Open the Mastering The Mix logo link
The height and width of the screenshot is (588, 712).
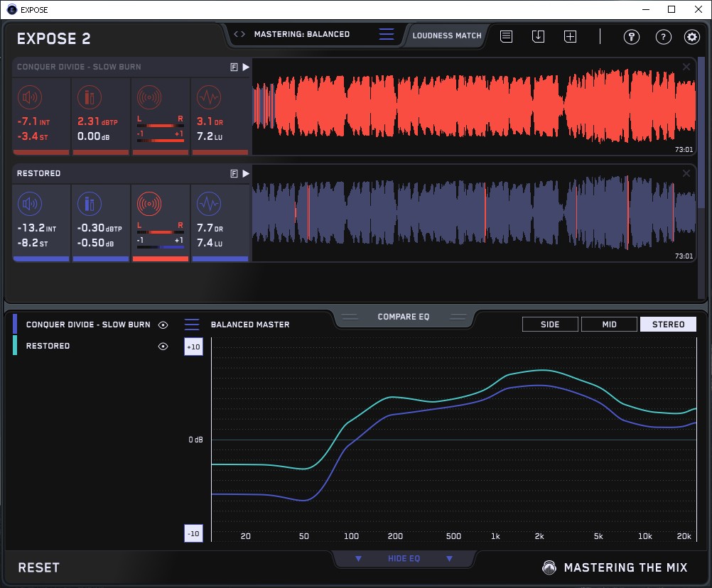[x=615, y=567]
